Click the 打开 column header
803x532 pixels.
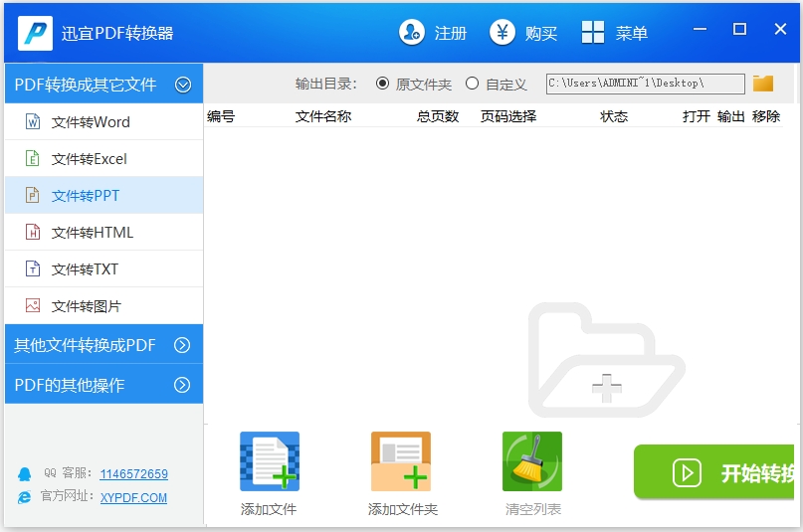click(697, 116)
